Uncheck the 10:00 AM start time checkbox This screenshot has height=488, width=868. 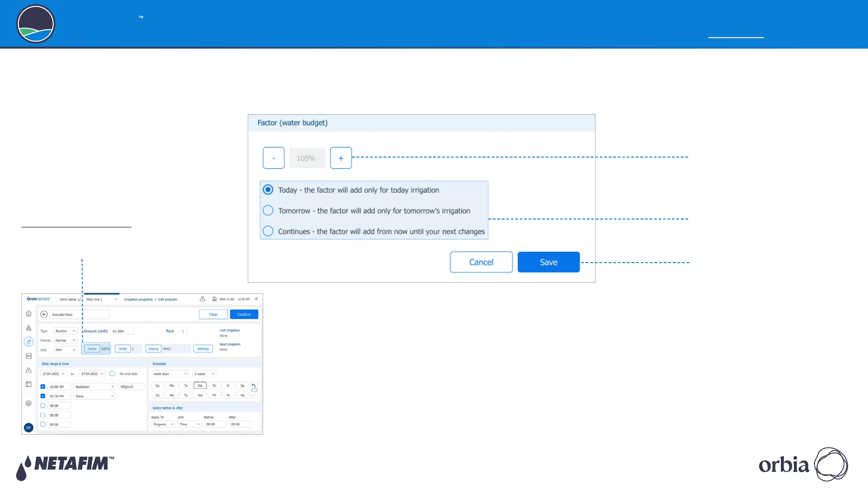coord(43,387)
